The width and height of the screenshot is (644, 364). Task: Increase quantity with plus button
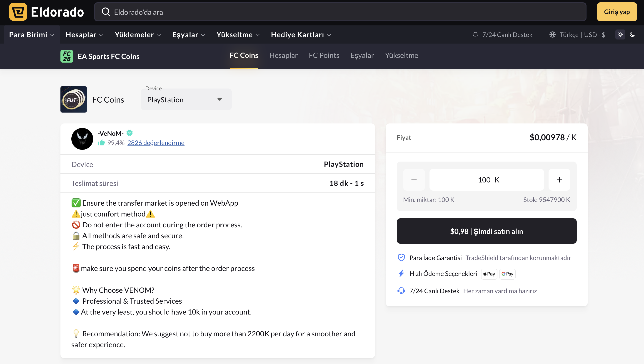click(559, 180)
